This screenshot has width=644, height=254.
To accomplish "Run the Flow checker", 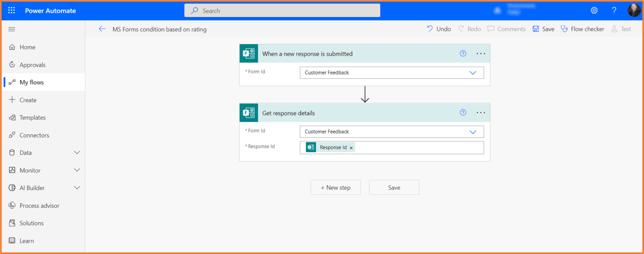I will click(x=582, y=29).
